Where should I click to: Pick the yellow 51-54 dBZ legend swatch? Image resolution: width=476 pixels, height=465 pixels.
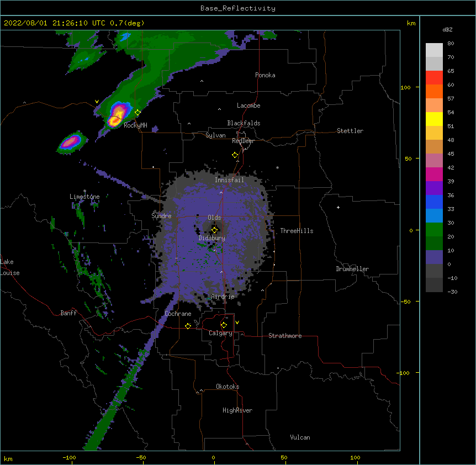tap(434, 119)
